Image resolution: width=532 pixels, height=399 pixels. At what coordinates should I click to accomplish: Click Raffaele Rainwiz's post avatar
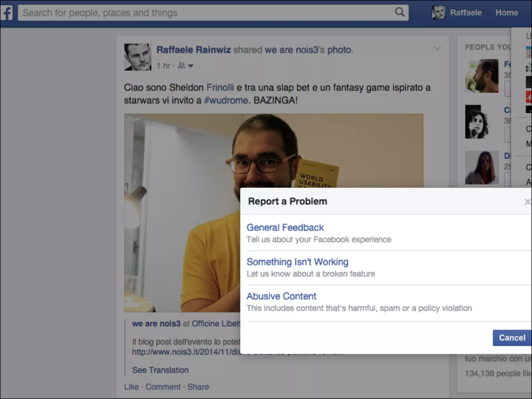(138, 57)
